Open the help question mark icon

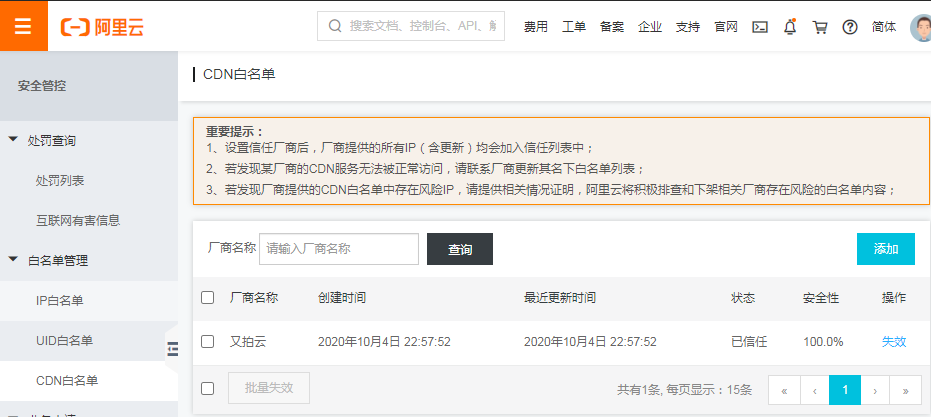point(850,27)
